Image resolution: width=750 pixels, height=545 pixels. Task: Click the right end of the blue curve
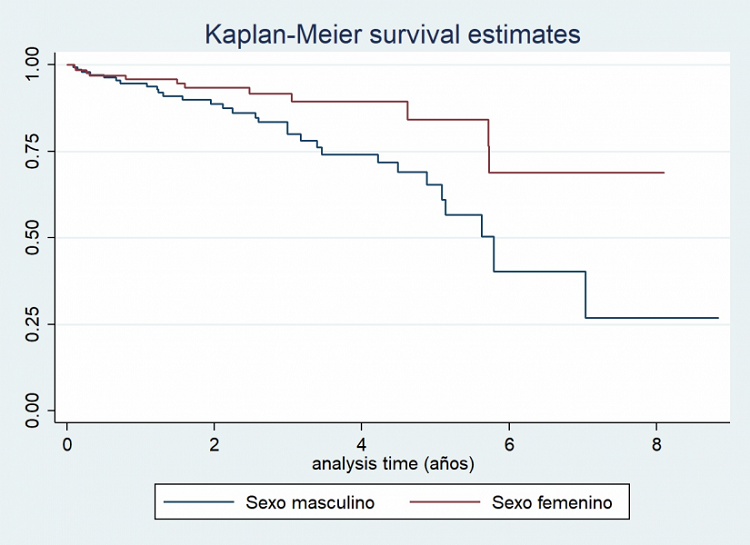[x=717, y=318]
